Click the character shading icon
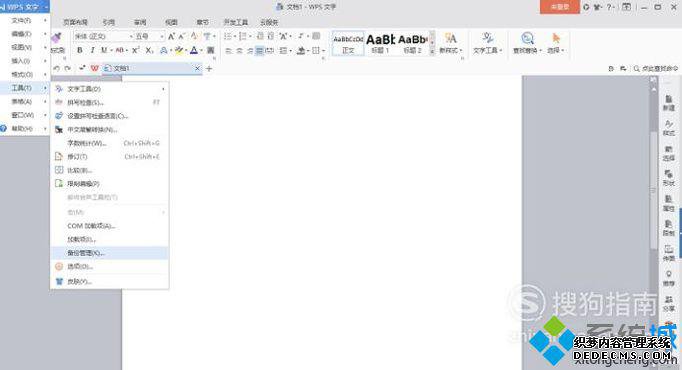 (211, 50)
